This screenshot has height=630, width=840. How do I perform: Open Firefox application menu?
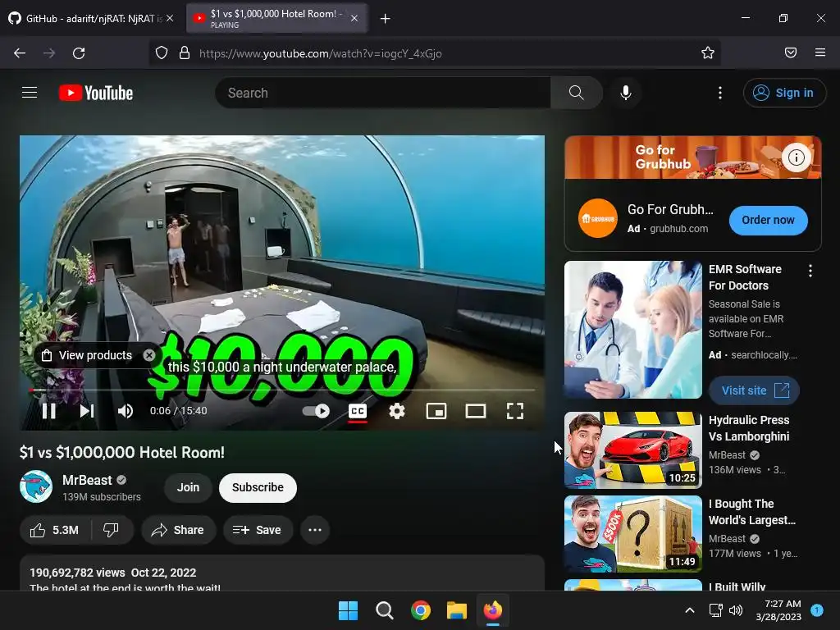[820, 52]
